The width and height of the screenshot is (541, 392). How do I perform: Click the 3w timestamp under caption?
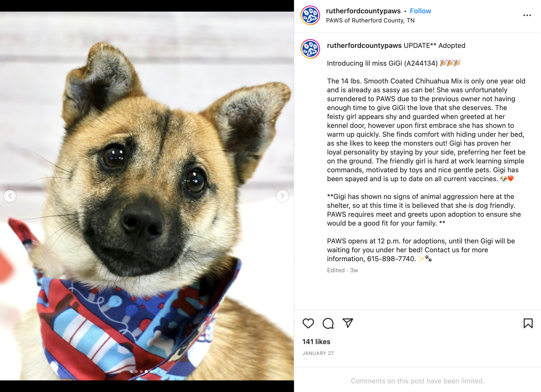click(354, 270)
